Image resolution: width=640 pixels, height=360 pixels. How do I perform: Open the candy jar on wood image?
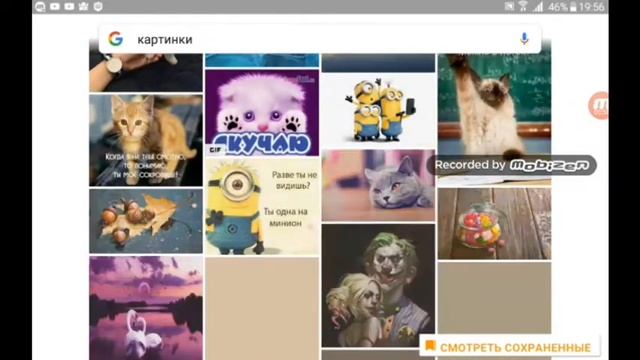click(494, 224)
